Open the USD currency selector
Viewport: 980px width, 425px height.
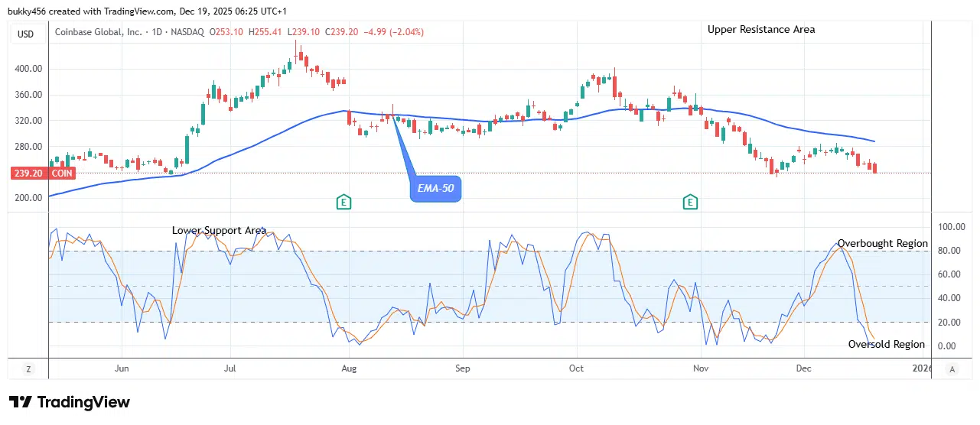coord(28,33)
